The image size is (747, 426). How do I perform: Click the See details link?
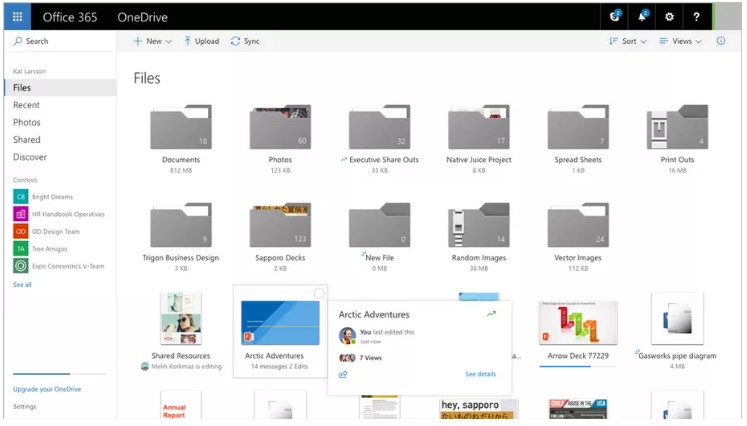pos(480,374)
